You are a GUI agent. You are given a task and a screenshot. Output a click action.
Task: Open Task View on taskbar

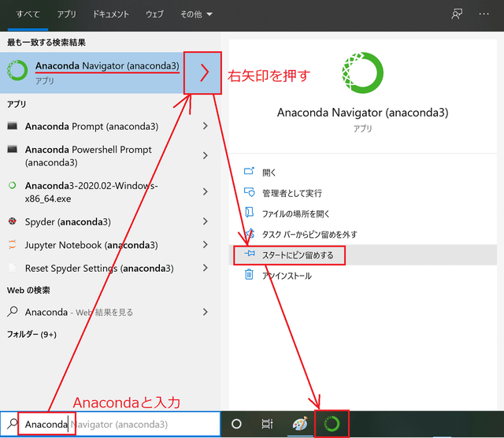(267, 424)
